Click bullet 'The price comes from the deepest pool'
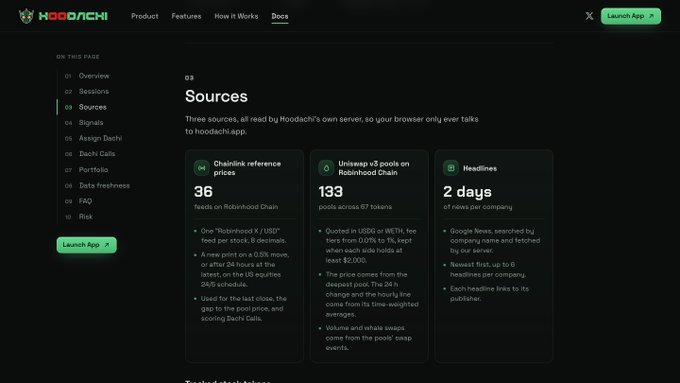 point(372,294)
